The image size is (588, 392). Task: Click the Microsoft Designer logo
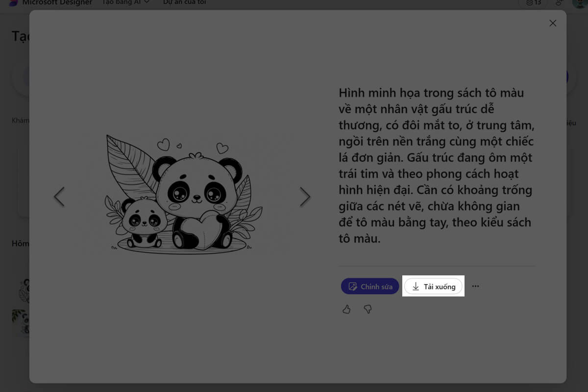(x=14, y=3)
